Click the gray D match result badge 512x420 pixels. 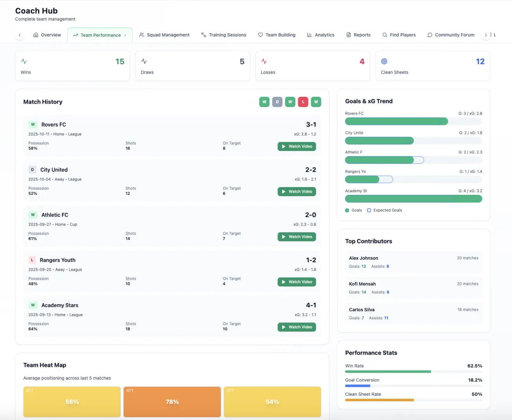tap(277, 102)
